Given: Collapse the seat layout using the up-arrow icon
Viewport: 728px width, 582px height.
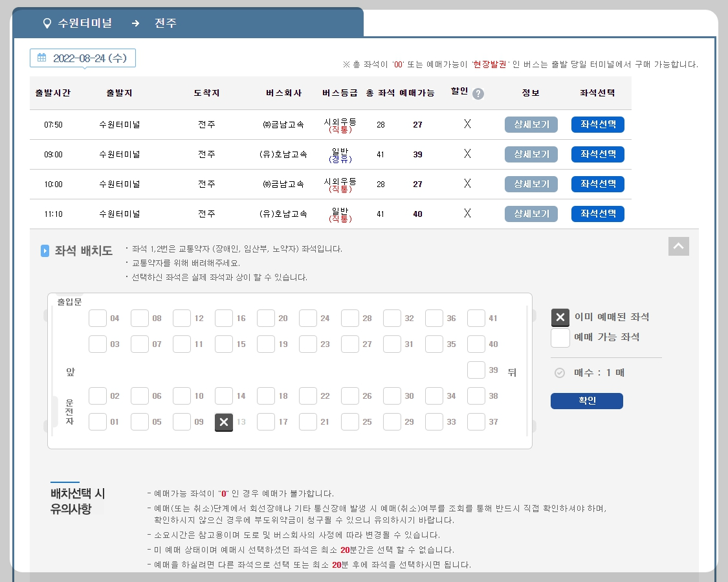Looking at the screenshot, I should pos(678,246).
